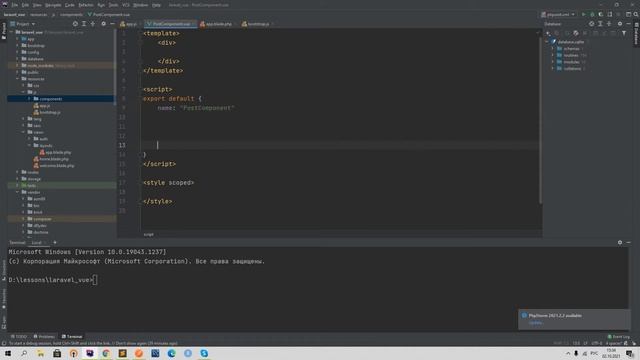This screenshot has width=640, height=360.
Task: Open the Edit menu
Action: point(25,5)
